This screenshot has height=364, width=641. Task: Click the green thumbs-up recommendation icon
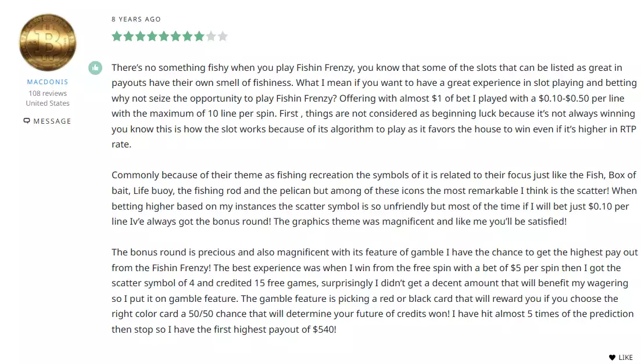(95, 68)
